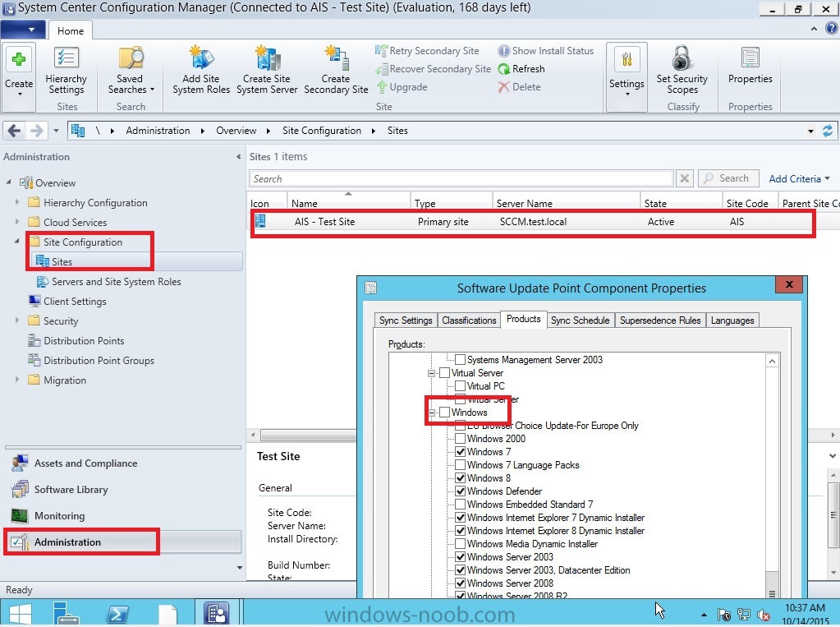Select Recover Secondary Site
Image resolution: width=840 pixels, height=627 pixels.
point(433,69)
